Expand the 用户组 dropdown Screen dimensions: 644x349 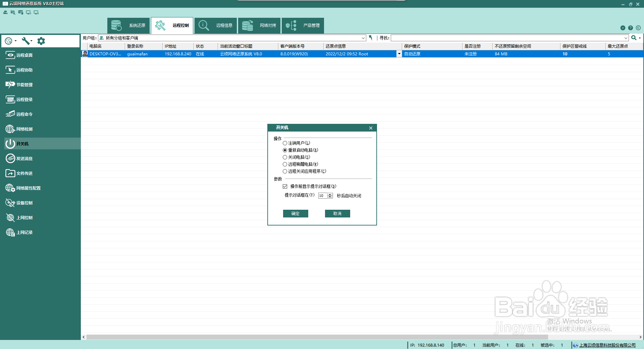(x=363, y=38)
